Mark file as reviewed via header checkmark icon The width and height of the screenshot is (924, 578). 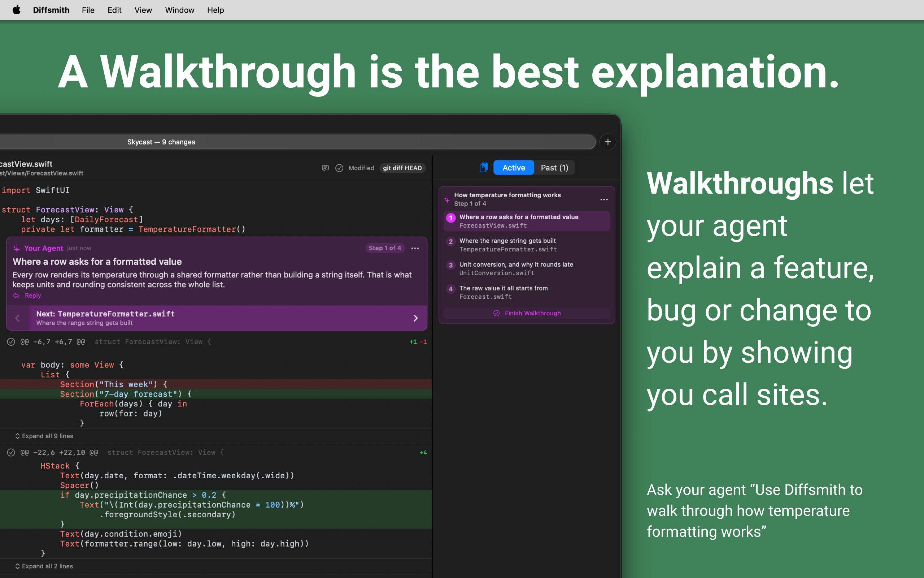click(339, 168)
